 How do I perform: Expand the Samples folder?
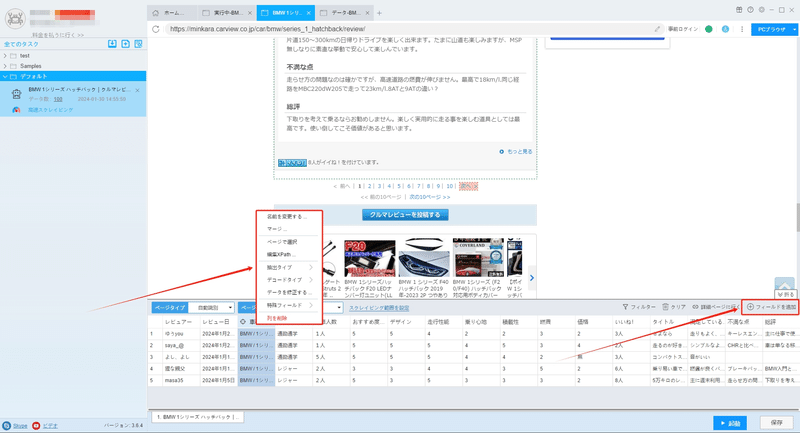pyautogui.click(x=5, y=66)
